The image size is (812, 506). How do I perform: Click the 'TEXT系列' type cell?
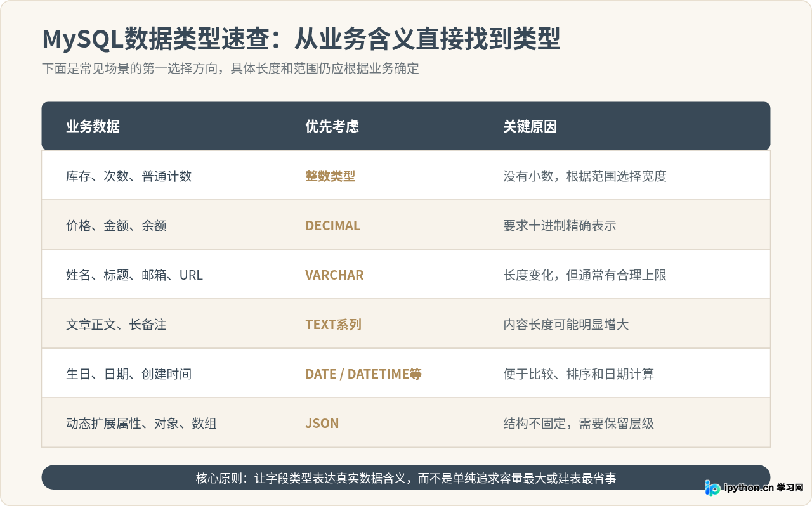coord(333,324)
